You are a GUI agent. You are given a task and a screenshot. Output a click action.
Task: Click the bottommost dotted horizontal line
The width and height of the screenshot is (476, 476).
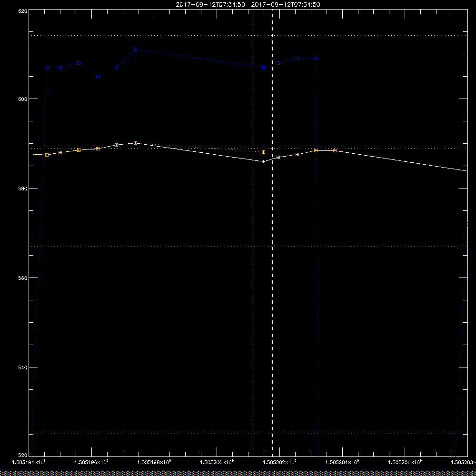pos(248,434)
